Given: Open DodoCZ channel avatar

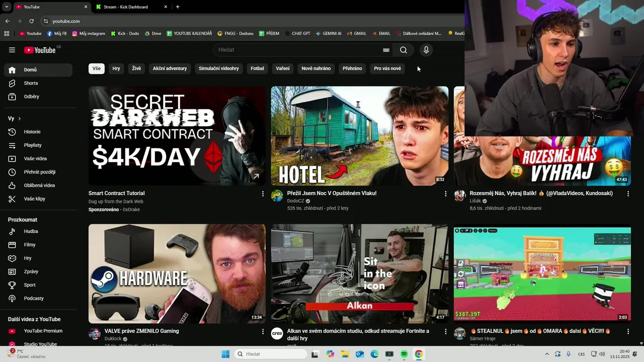Looking at the screenshot, I should [277, 196].
